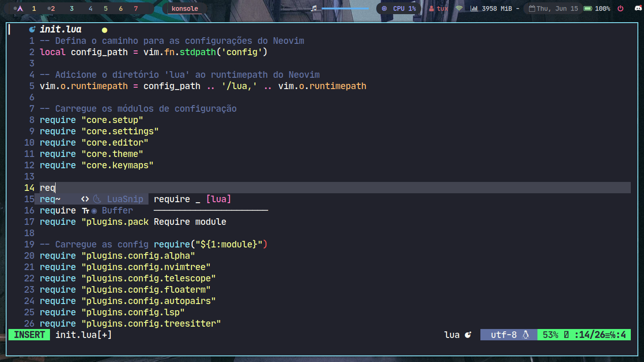
Task: Click the 'Require module' documentation text
Action: point(190,222)
